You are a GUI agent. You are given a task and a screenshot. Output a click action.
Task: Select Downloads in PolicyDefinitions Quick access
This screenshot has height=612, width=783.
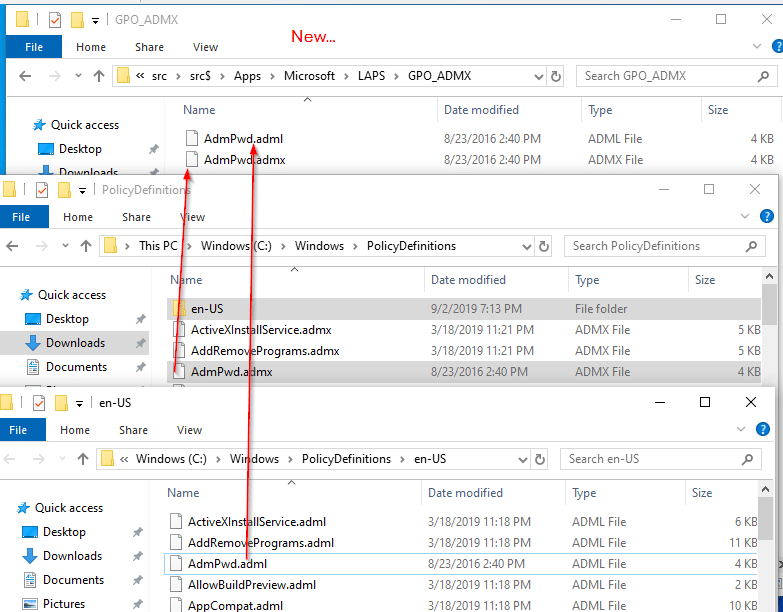(75, 343)
